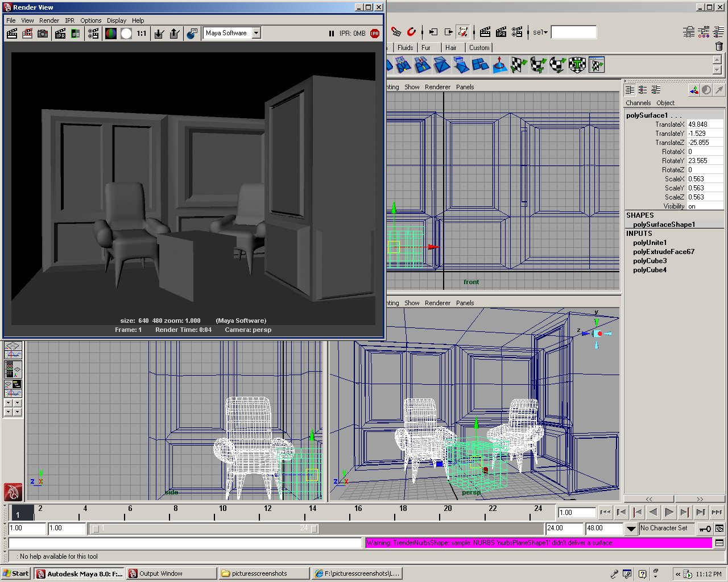Click the 1:1 real size button

point(142,34)
